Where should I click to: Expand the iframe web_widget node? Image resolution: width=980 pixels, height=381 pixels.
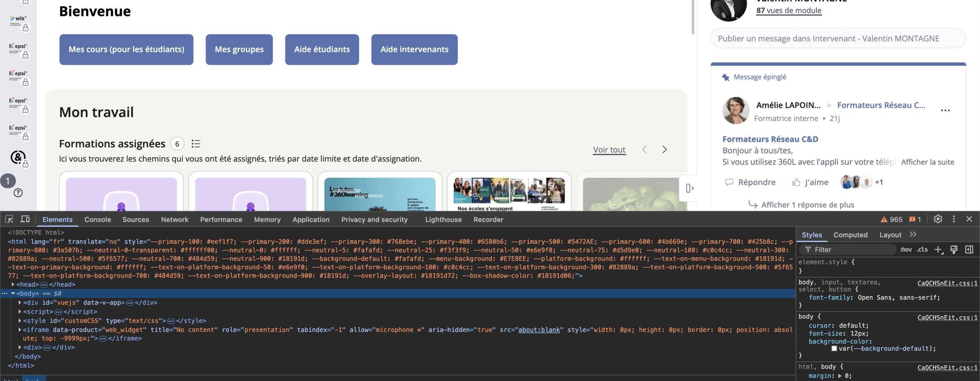click(x=20, y=330)
